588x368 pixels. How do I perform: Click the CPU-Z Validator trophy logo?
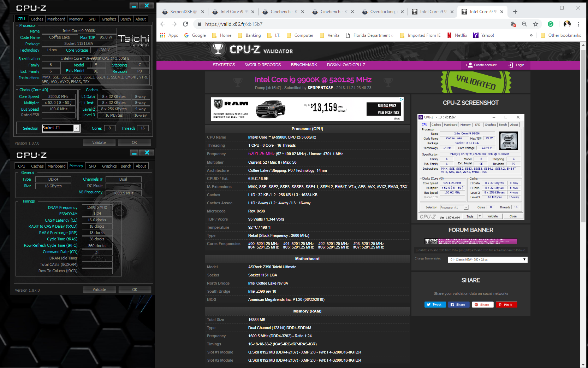(x=218, y=49)
